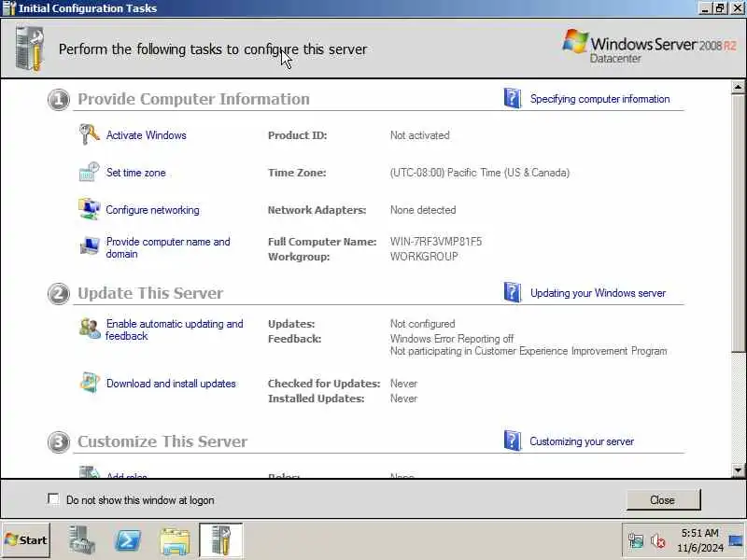Open Customizing your server help link

pyautogui.click(x=582, y=441)
